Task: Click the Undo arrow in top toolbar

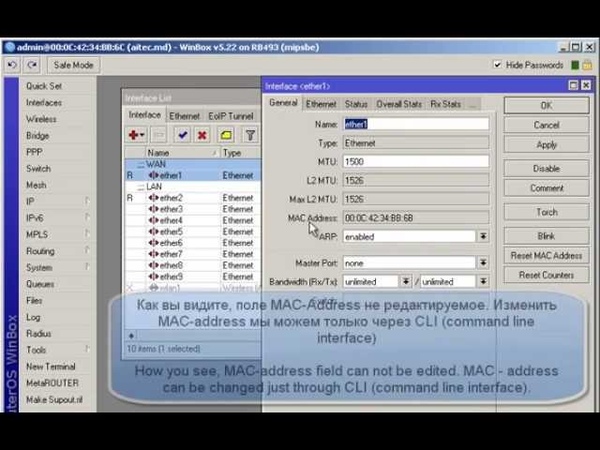Action: [x=13, y=65]
